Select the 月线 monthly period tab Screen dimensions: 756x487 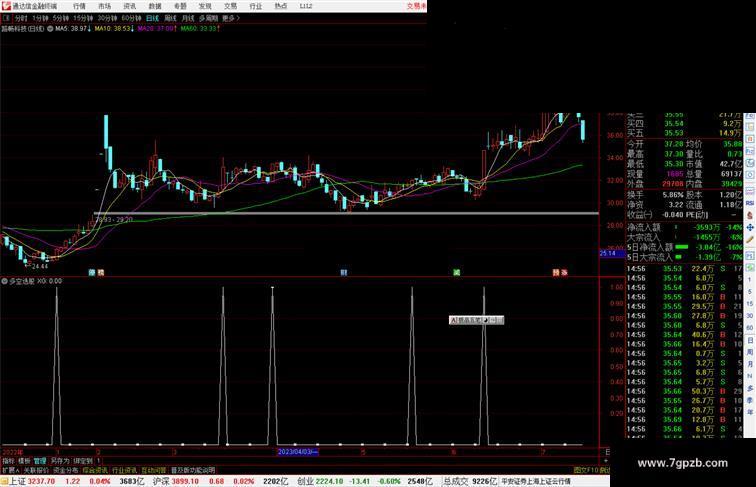coord(188,18)
